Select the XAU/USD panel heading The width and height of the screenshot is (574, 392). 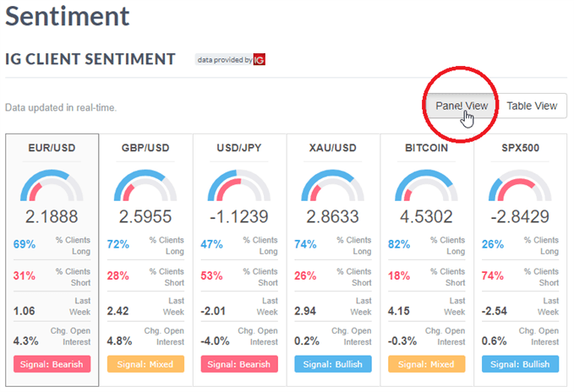[x=333, y=149]
